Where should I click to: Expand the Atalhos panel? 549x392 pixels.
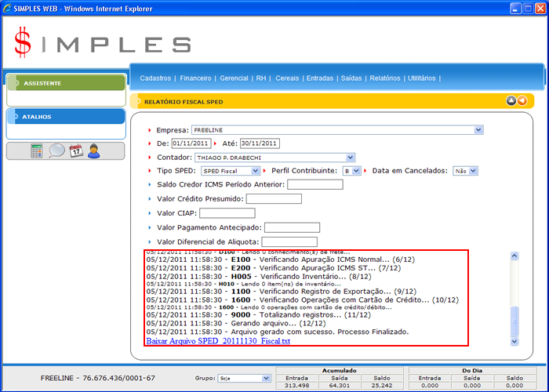coord(65,117)
